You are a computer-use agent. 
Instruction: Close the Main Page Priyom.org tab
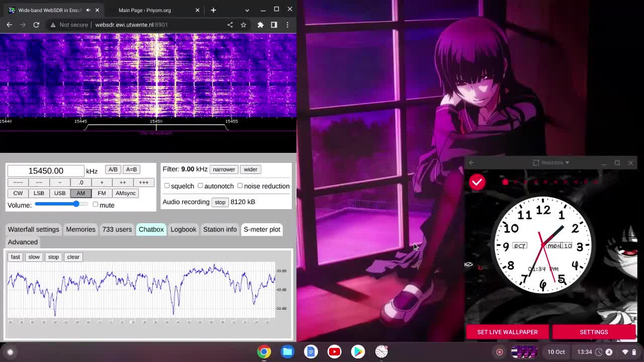(197, 10)
